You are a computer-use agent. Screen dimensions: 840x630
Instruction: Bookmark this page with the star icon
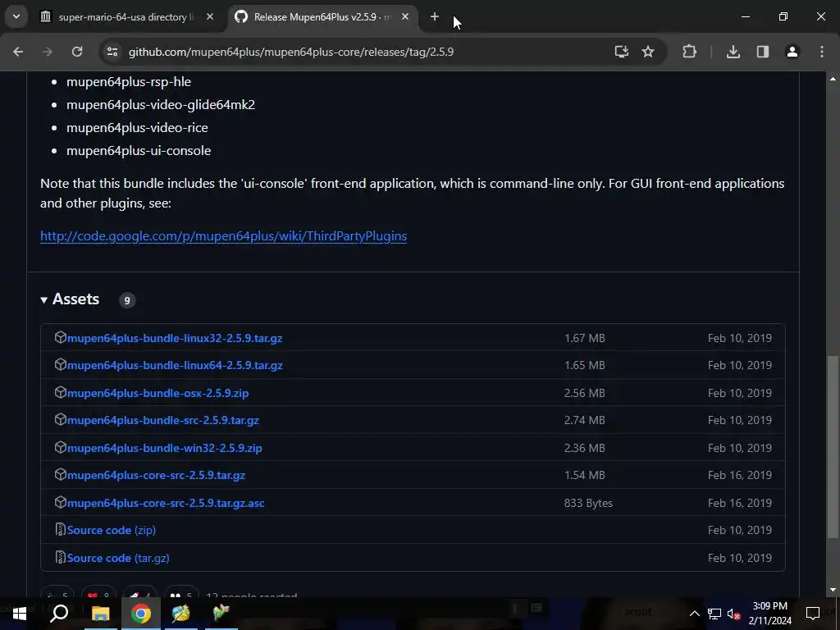(x=648, y=52)
